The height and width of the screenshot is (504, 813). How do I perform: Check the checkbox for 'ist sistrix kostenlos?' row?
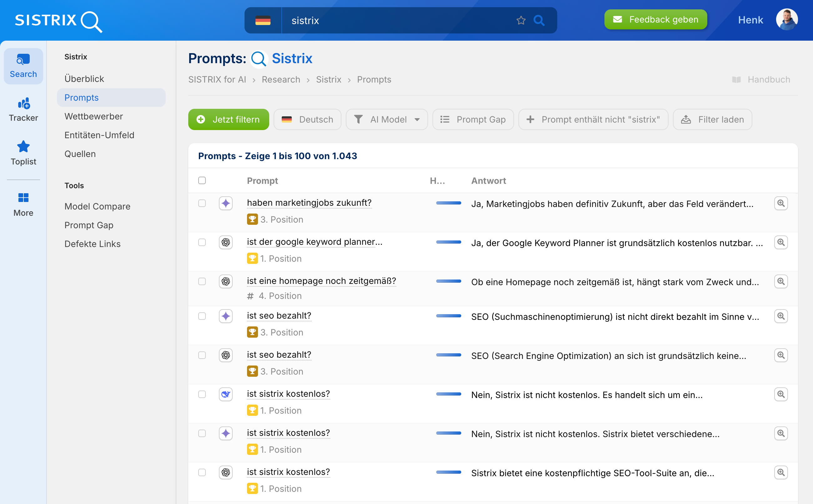pyautogui.click(x=202, y=394)
